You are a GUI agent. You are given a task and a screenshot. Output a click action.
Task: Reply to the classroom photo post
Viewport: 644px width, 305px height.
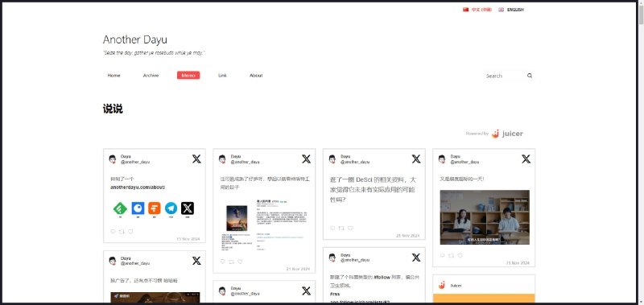442,255
